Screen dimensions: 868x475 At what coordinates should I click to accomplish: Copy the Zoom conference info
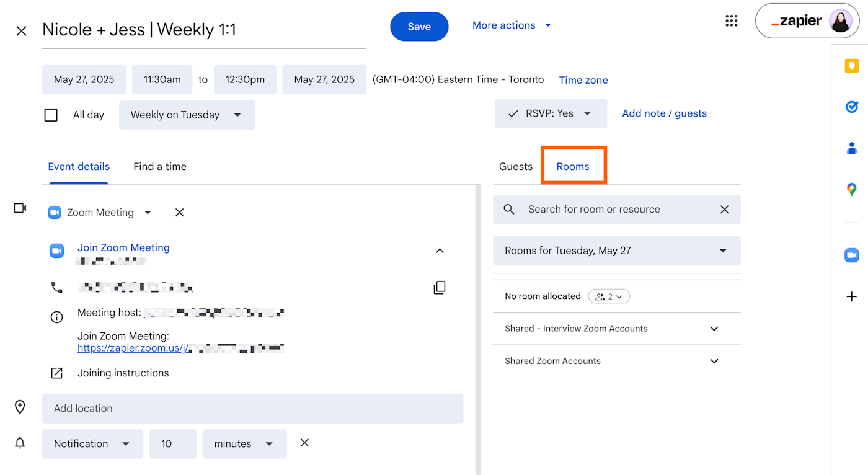[440, 287]
